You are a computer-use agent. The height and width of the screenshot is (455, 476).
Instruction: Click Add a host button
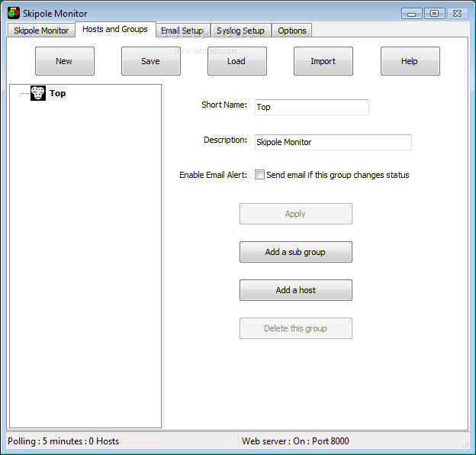tap(296, 290)
